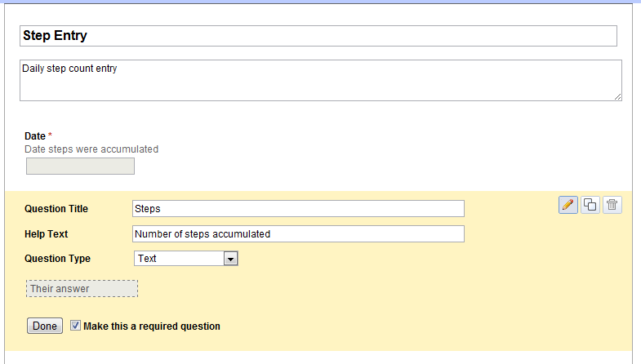
Task: Click the Step Entry form title field
Action: pyautogui.click(x=318, y=36)
